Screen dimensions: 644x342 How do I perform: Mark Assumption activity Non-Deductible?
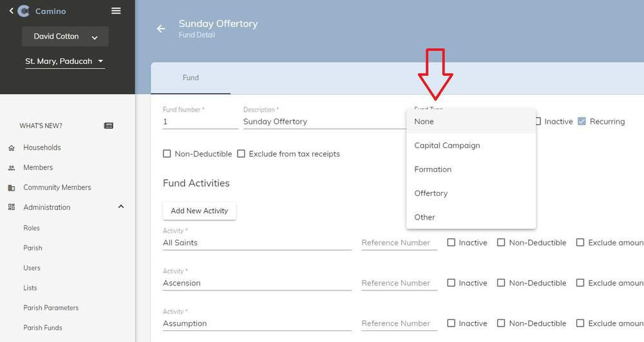pos(501,323)
